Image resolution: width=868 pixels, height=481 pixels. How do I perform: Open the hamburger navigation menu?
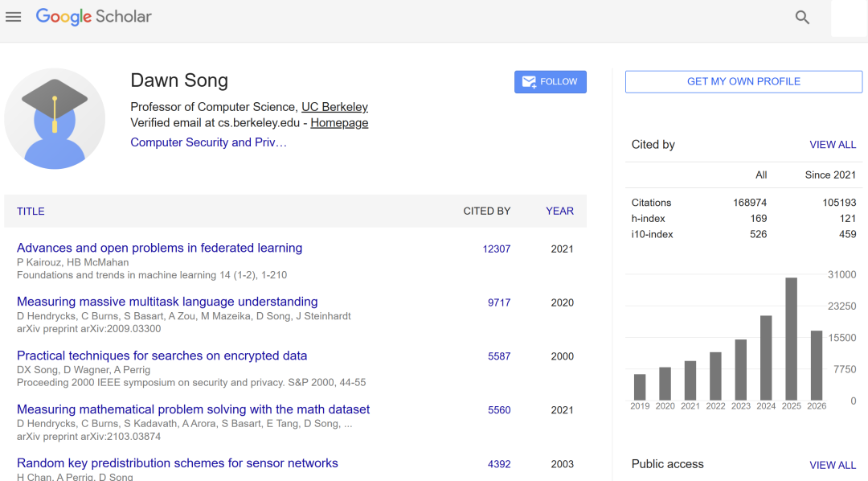pyautogui.click(x=14, y=17)
